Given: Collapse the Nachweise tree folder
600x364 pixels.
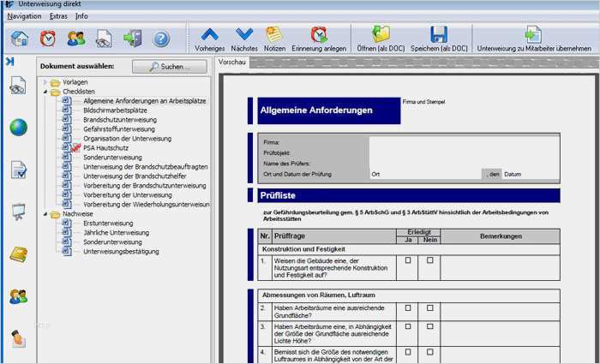Looking at the screenshot, I should coord(45,214).
